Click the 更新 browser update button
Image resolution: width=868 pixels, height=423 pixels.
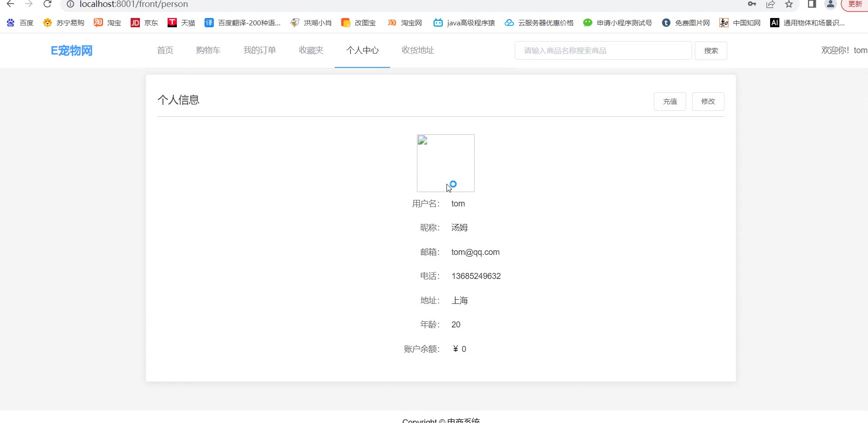(x=855, y=4)
